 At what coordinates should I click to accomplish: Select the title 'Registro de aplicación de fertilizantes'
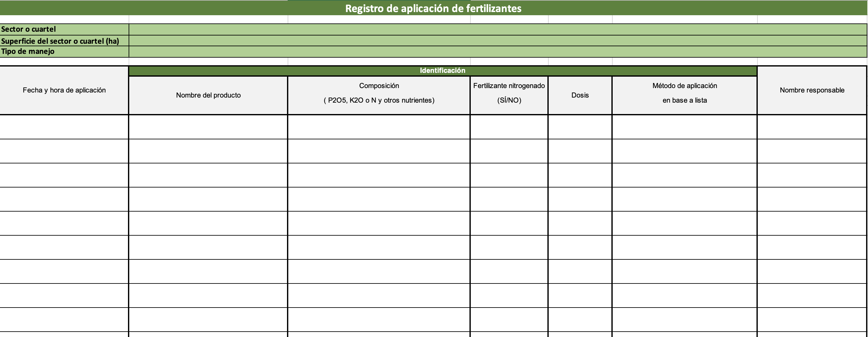coord(433,9)
